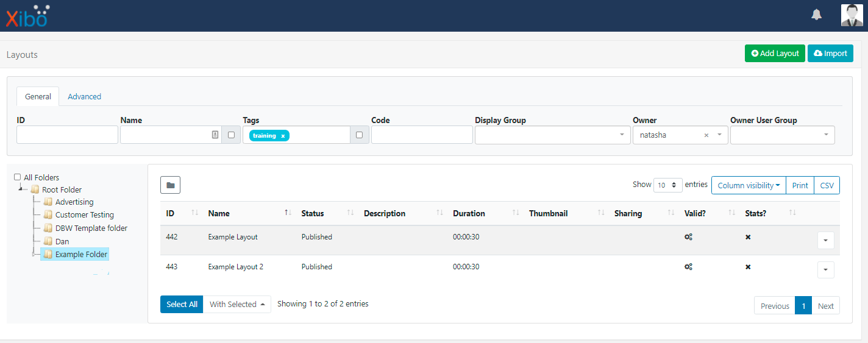Click the Valid status icon for Example Layout

click(x=688, y=237)
